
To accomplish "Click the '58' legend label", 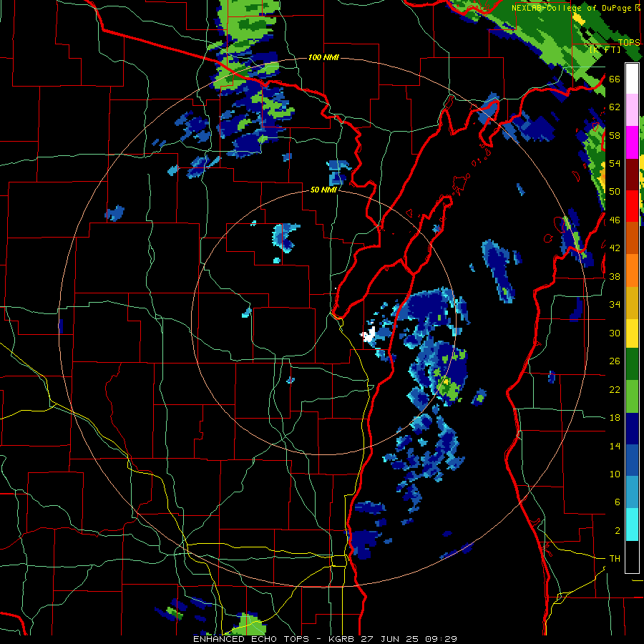I will [615, 135].
